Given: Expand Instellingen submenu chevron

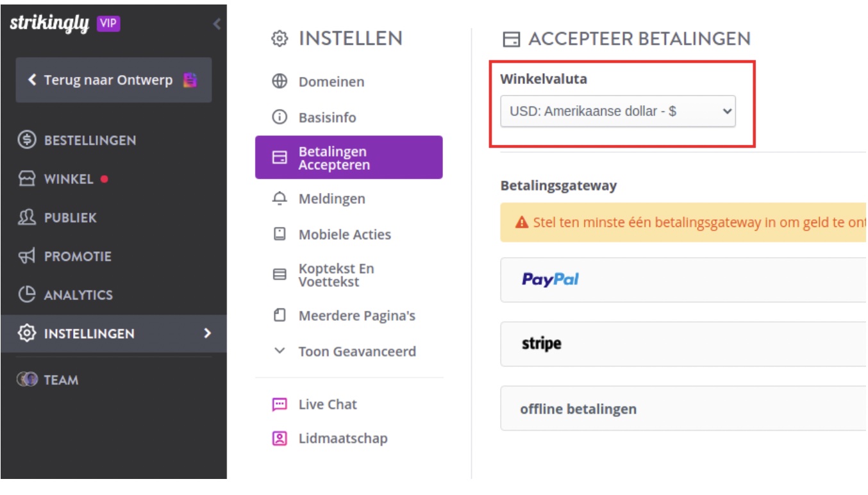Looking at the screenshot, I should click(x=207, y=333).
